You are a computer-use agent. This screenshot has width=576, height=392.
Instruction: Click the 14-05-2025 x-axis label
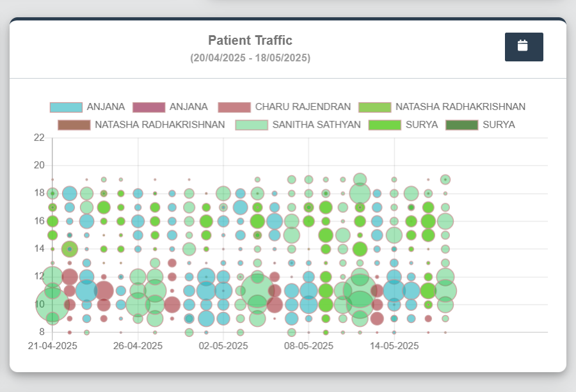pyautogui.click(x=394, y=346)
